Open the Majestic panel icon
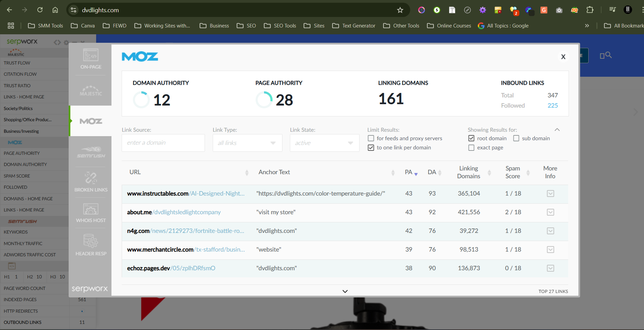 (x=91, y=91)
